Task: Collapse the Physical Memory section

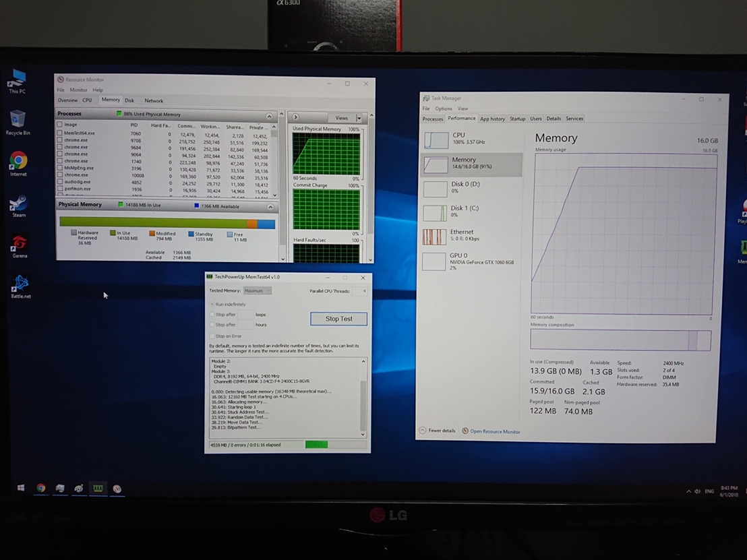Action: (270, 207)
